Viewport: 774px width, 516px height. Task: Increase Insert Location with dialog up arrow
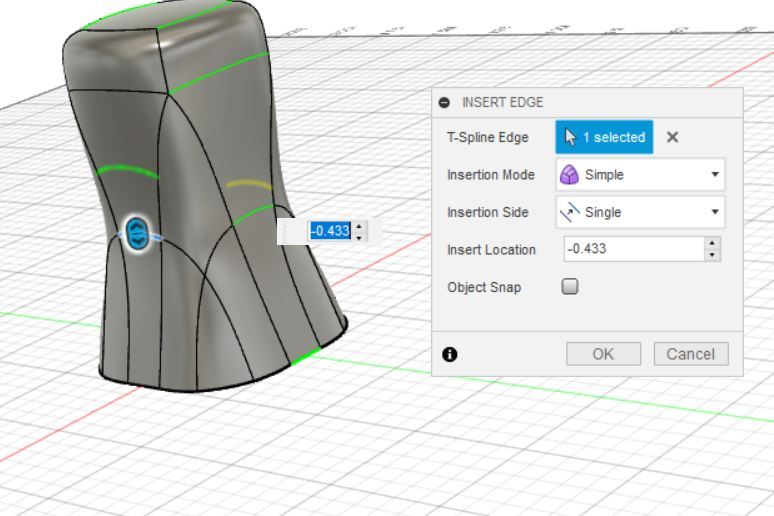712,243
